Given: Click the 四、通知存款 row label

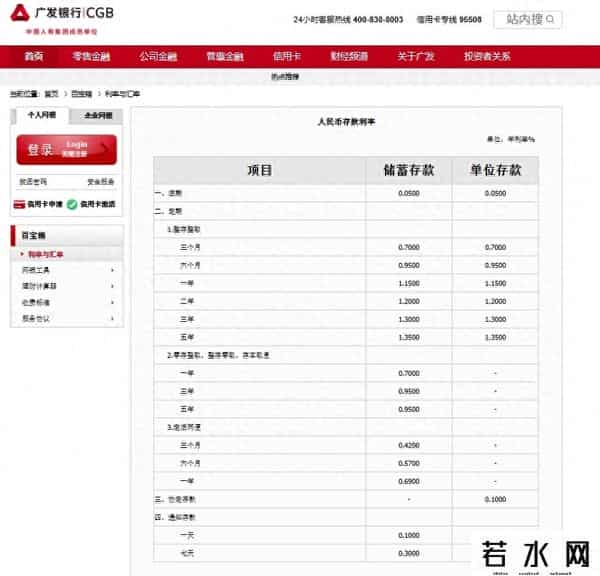Looking at the screenshot, I should point(175,517).
